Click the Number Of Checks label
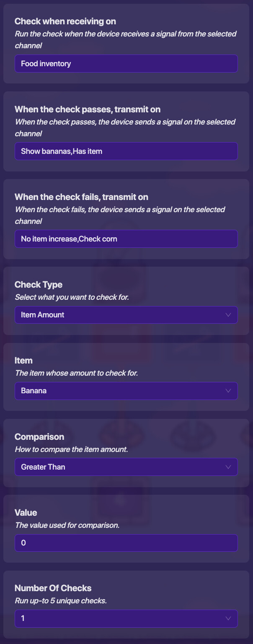Viewport: 253px width, 644px height. tap(53, 588)
